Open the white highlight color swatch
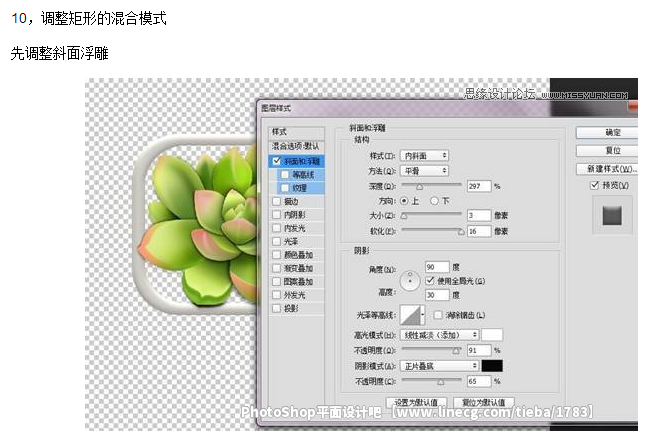The height and width of the screenshot is (431, 649). point(493,335)
